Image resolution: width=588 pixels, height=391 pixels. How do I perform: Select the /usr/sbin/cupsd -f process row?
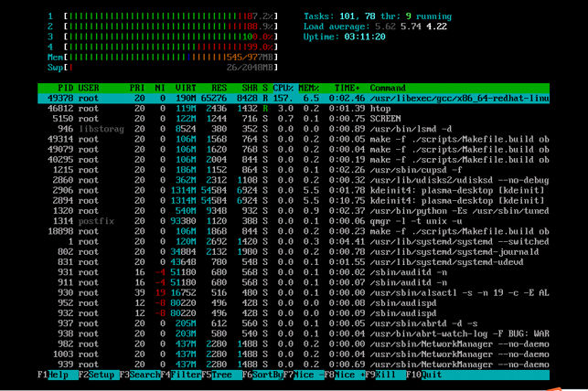[x=294, y=170]
